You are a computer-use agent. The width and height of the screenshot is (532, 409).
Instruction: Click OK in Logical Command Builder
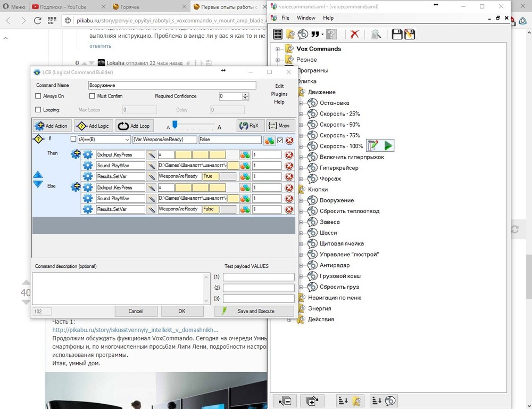tap(182, 311)
